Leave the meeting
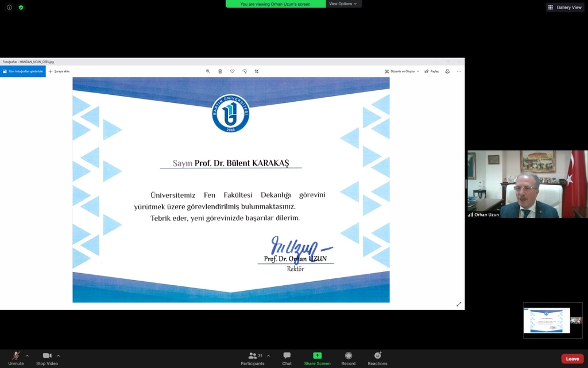The width and height of the screenshot is (588, 368). tap(572, 359)
